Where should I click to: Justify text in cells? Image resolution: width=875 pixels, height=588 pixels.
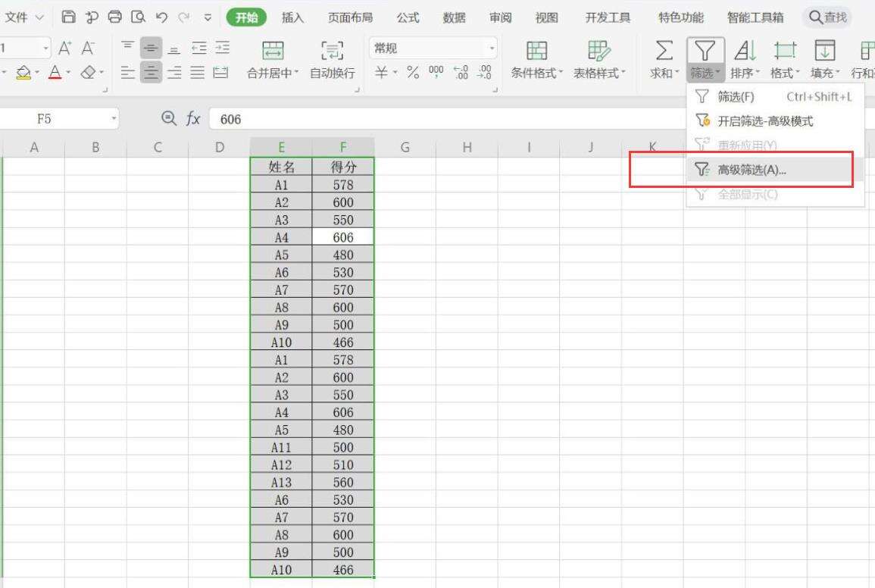(197, 73)
